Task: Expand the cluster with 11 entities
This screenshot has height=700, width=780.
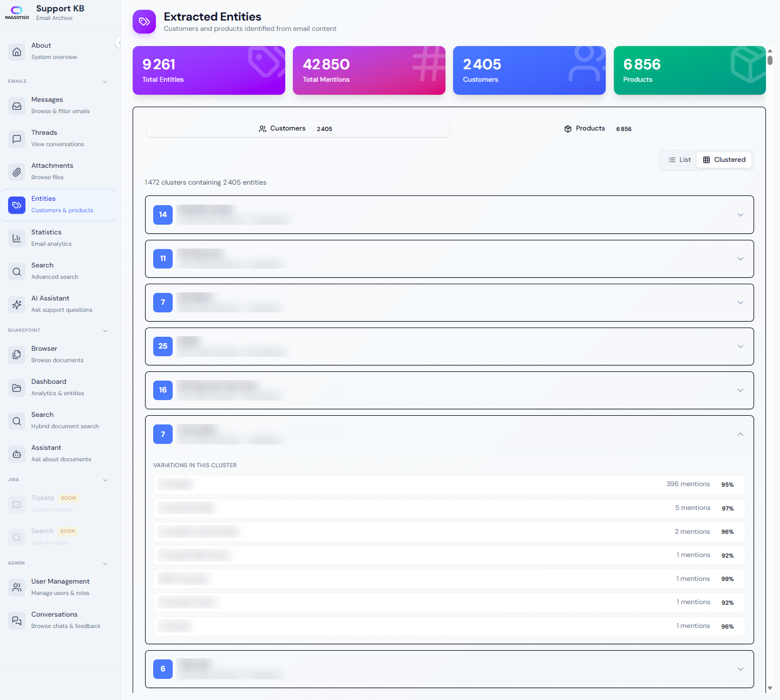Action: [x=449, y=259]
